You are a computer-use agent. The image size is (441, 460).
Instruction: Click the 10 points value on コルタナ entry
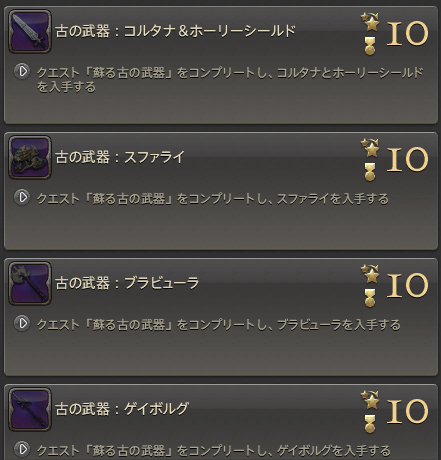click(407, 33)
